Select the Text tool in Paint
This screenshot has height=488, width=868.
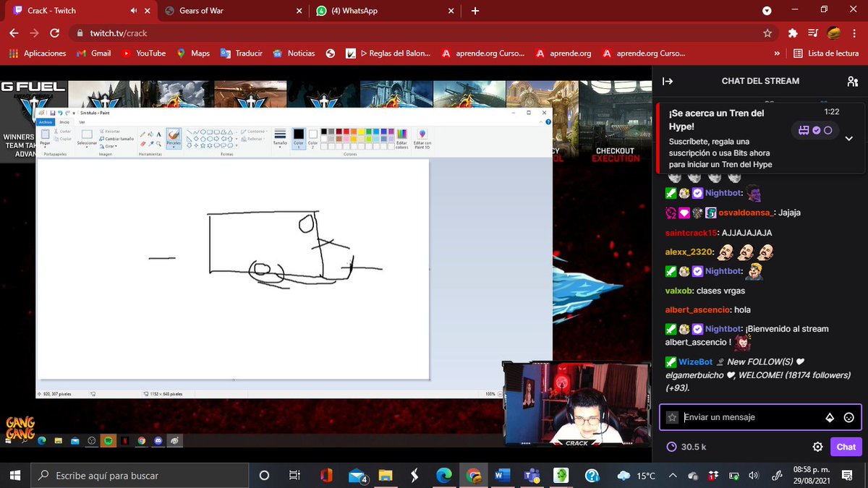(x=158, y=134)
